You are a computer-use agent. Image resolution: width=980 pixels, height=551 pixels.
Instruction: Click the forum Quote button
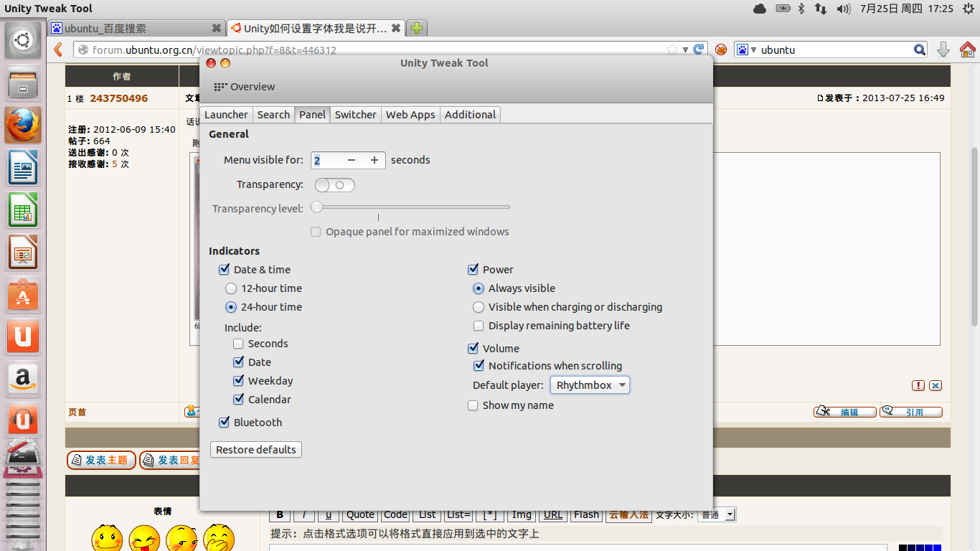pyautogui.click(x=360, y=514)
